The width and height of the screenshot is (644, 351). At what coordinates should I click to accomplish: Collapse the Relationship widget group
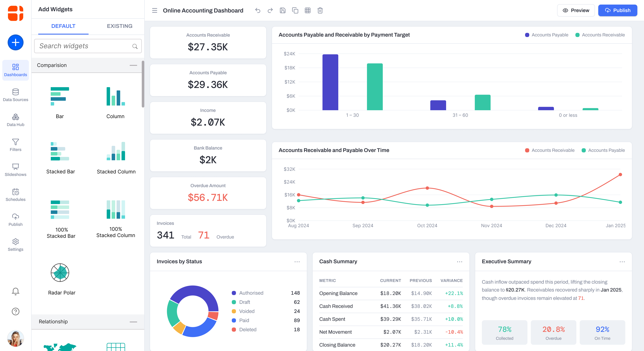133,322
